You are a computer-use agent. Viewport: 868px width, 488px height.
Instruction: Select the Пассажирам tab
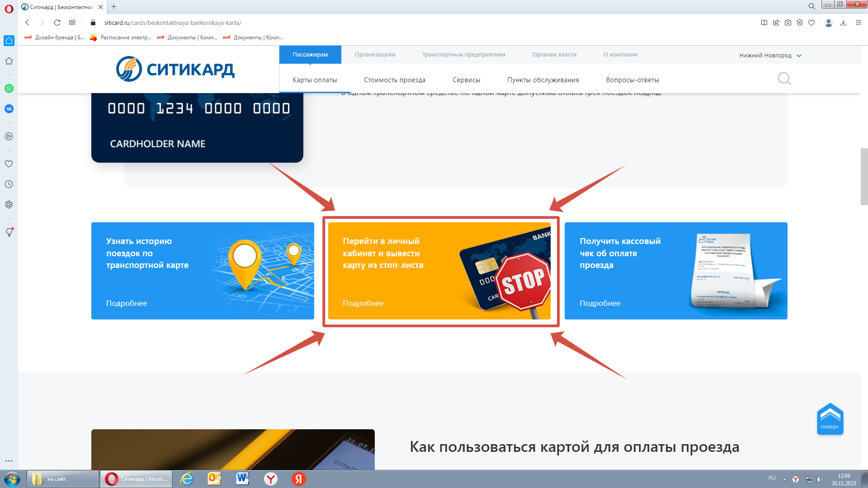coord(310,55)
